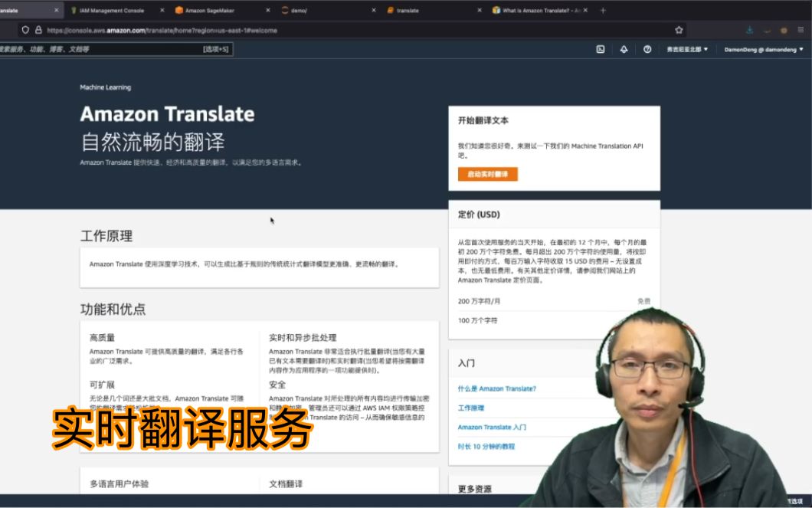The image size is (812, 508).
Task: Focus the AWS services search field
Action: point(115,49)
